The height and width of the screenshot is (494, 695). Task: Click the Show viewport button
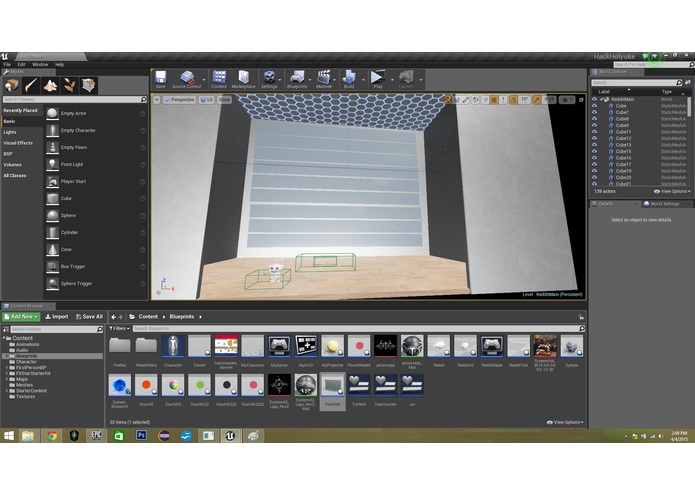click(x=224, y=100)
